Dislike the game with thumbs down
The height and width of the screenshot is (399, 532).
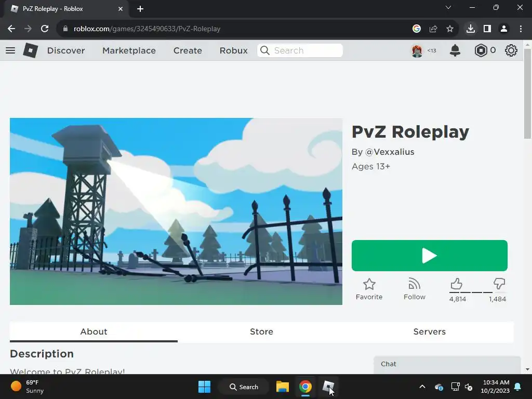coord(499,284)
